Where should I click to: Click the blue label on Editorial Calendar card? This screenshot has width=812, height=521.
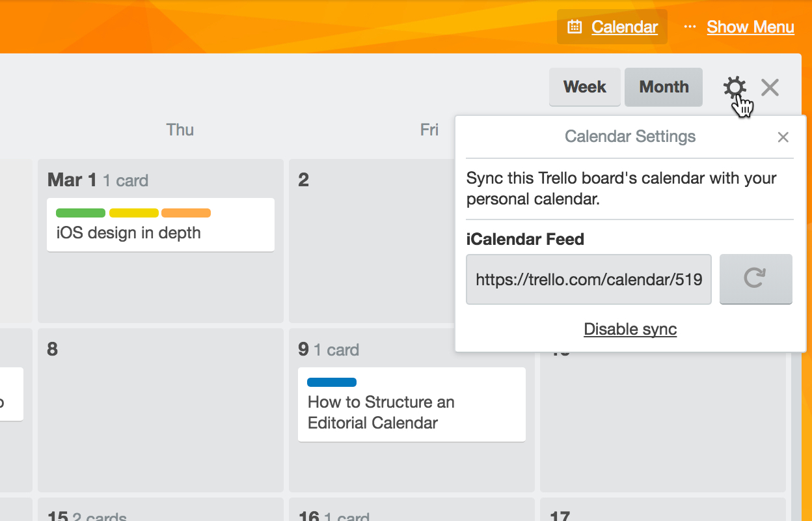(x=332, y=382)
